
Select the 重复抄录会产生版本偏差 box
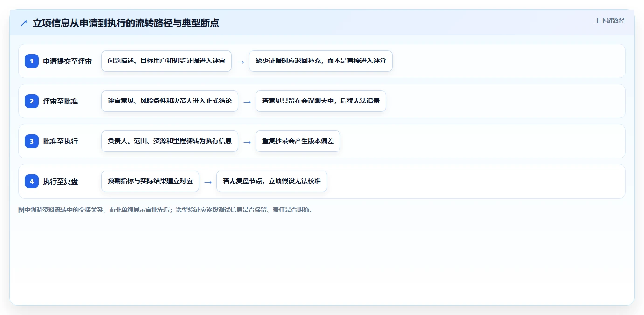point(298,141)
